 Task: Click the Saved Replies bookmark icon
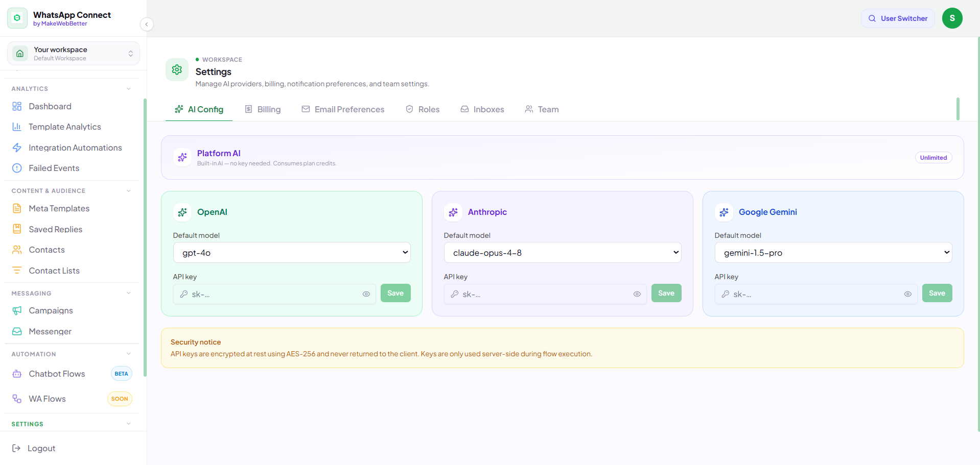click(x=17, y=229)
